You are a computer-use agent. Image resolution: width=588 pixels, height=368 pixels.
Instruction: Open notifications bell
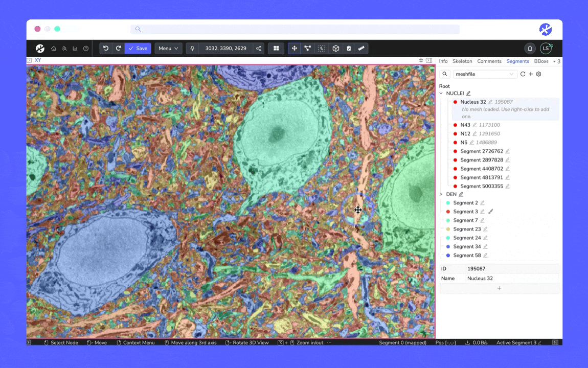pos(530,49)
